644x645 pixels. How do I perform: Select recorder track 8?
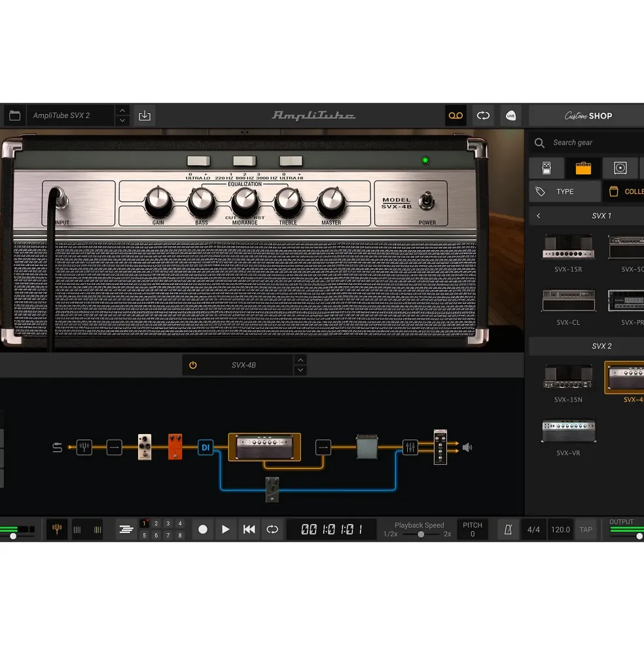click(x=180, y=535)
